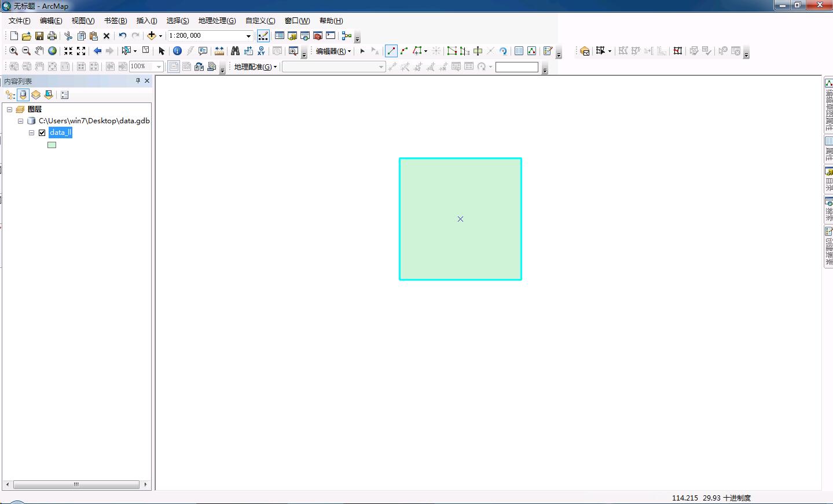
Task: Open the georeferencing layer combo box
Action: click(333, 67)
